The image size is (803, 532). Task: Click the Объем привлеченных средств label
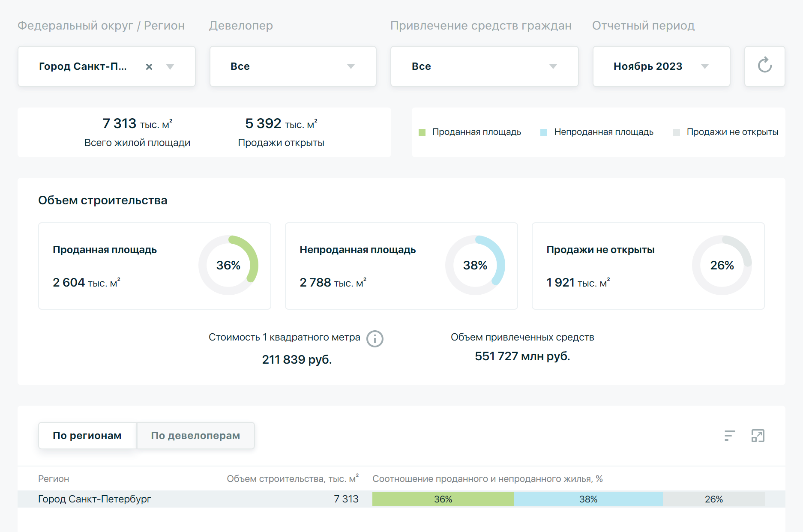click(x=522, y=338)
